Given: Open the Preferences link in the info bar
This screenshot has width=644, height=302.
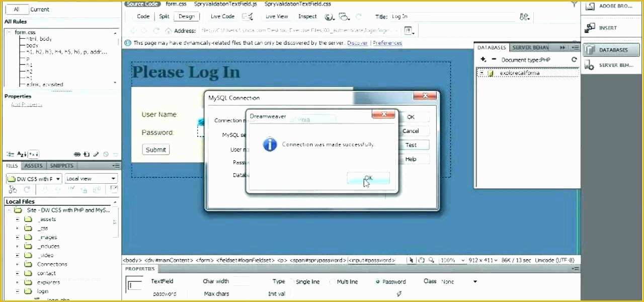Looking at the screenshot, I should [x=387, y=43].
